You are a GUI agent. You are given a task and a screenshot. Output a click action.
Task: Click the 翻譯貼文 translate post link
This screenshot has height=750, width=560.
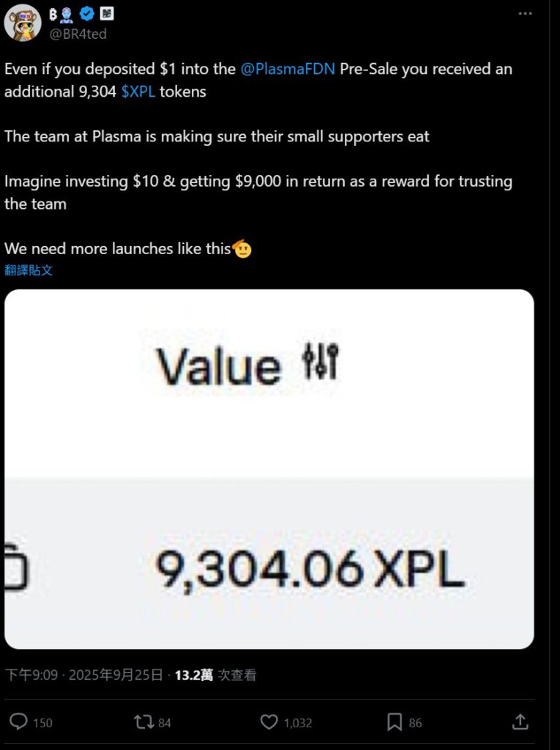(29, 270)
